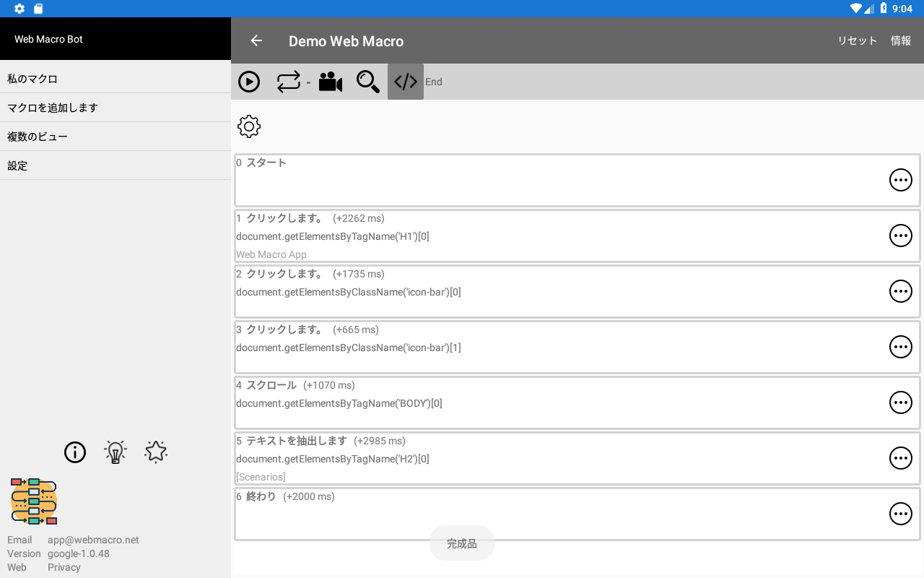924x578 pixels.
Task: Click the info circle icon in sidebar
Action: coord(75,452)
